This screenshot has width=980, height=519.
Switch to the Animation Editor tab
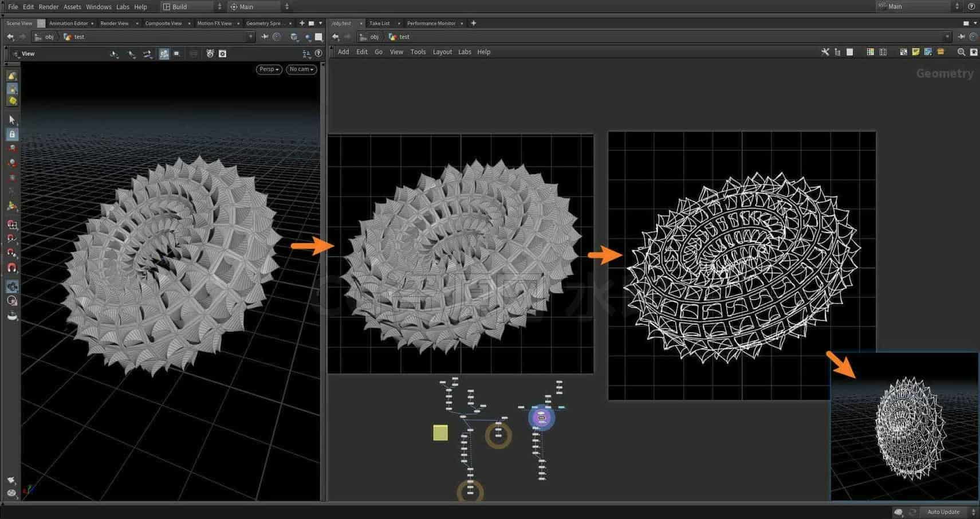(x=69, y=23)
